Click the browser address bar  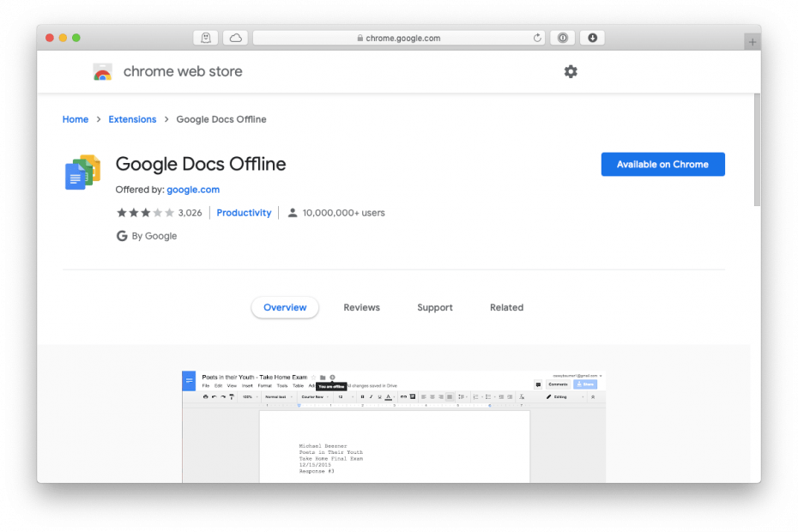click(397, 37)
